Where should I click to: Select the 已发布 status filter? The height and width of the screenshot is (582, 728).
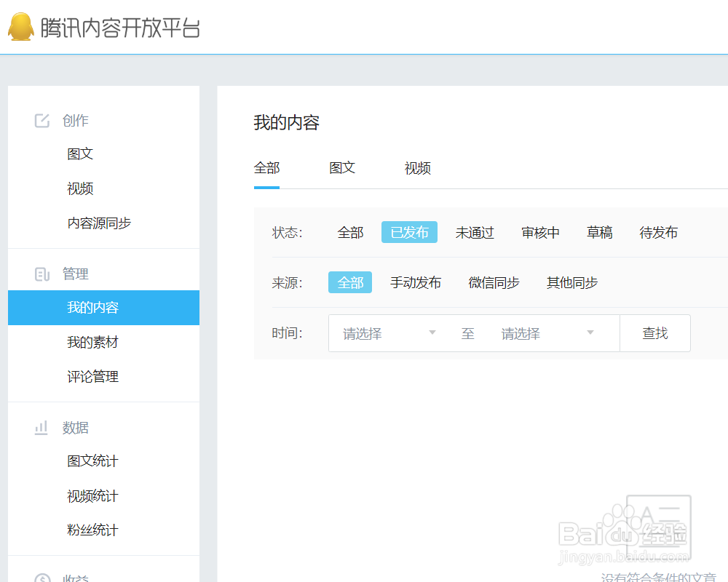pos(409,232)
